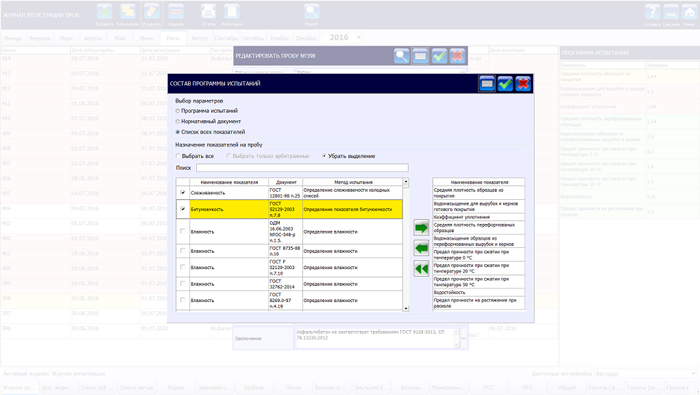Check Влажность row with ГОСТ 32762-2014
This screenshot has width=700, height=395.
pyautogui.click(x=182, y=283)
